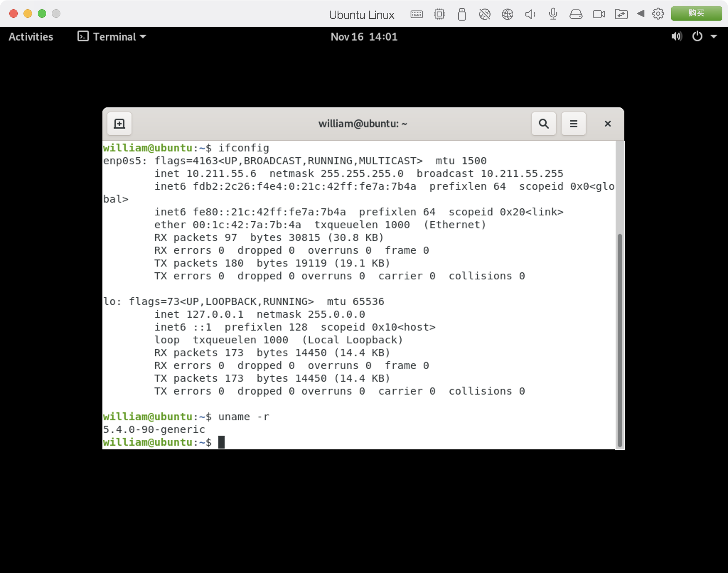Click the ifconfig command text
Screen dimensions: 728x573
(243, 148)
